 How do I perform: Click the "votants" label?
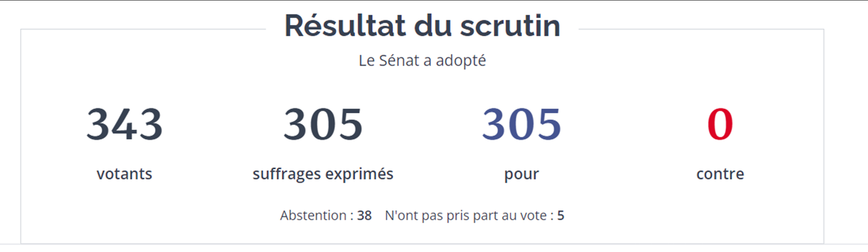point(124,174)
